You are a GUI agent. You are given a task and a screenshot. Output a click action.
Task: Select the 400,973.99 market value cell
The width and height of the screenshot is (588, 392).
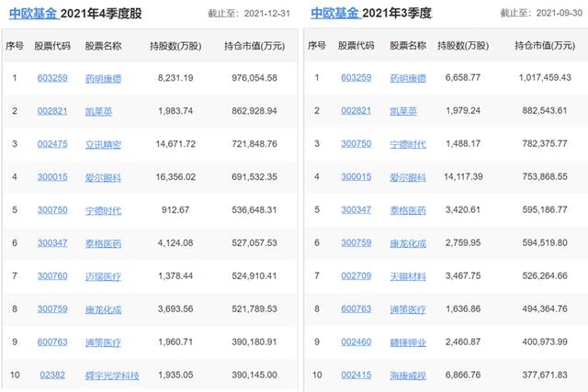(545, 342)
